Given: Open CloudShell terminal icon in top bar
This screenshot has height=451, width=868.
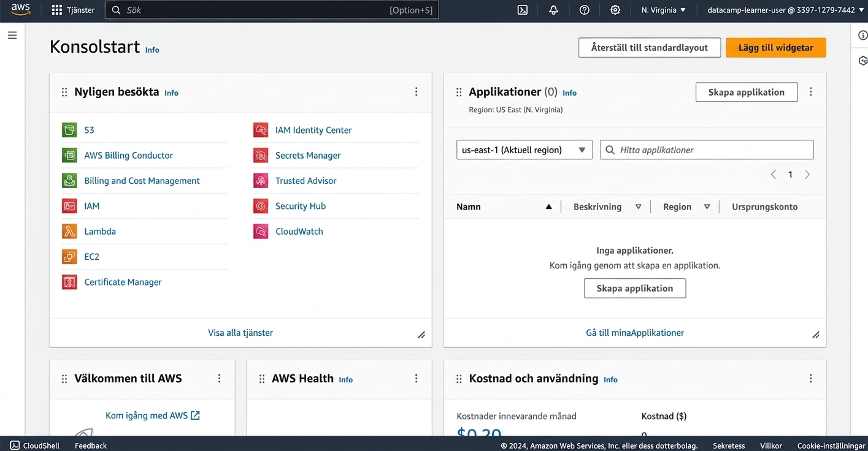Looking at the screenshot, I should point(523,10).
